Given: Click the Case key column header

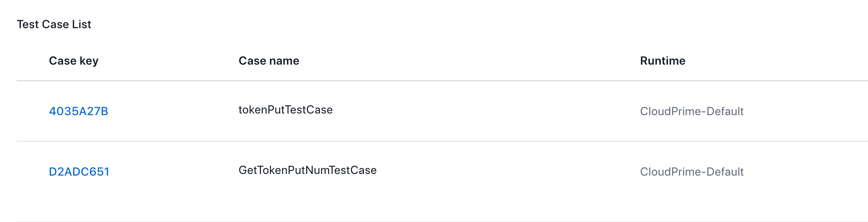Looking at the screenshot, I should pyautogui.click(x=73, y=61).
